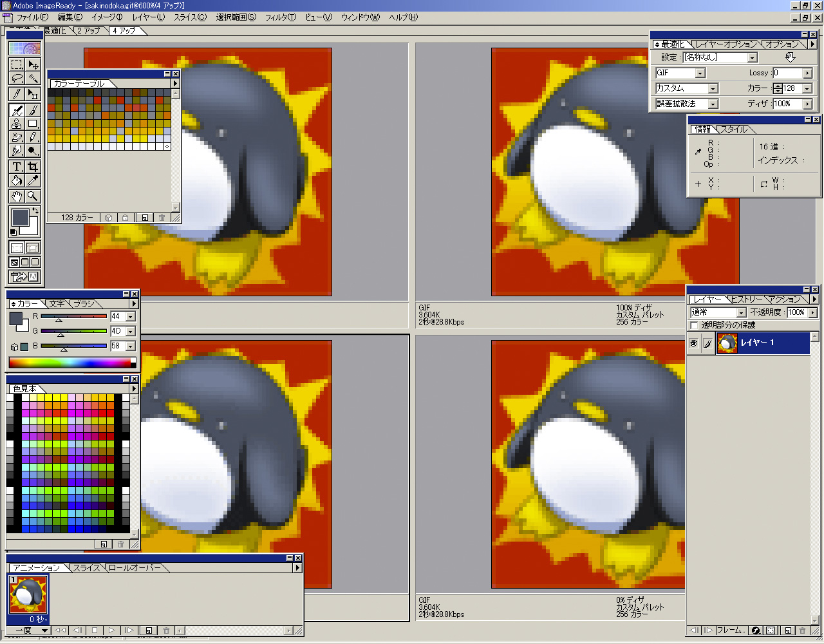Select the Eraser tool

[17, 137]
